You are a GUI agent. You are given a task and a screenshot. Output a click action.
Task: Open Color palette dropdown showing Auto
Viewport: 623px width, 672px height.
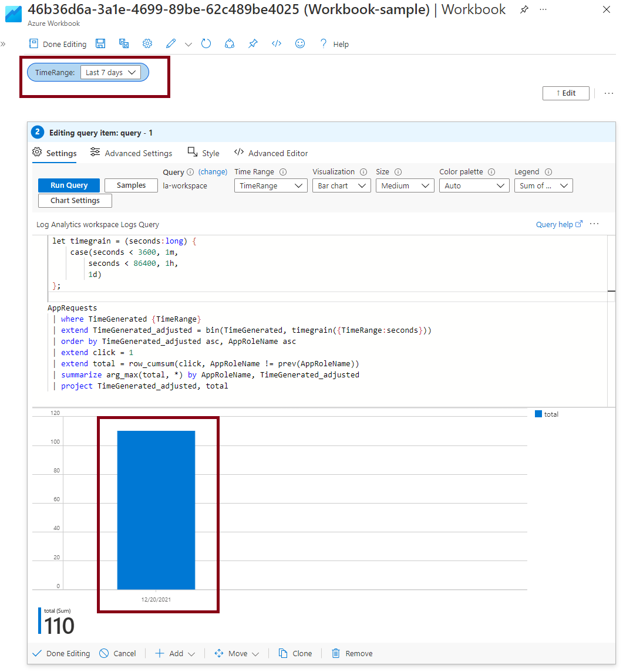(x=474, y=185)
